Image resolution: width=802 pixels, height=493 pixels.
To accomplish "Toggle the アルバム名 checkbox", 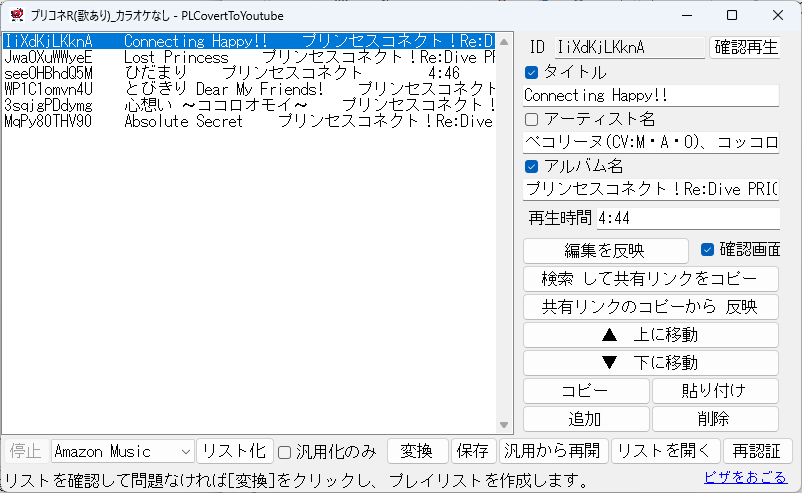I will 532,166.
